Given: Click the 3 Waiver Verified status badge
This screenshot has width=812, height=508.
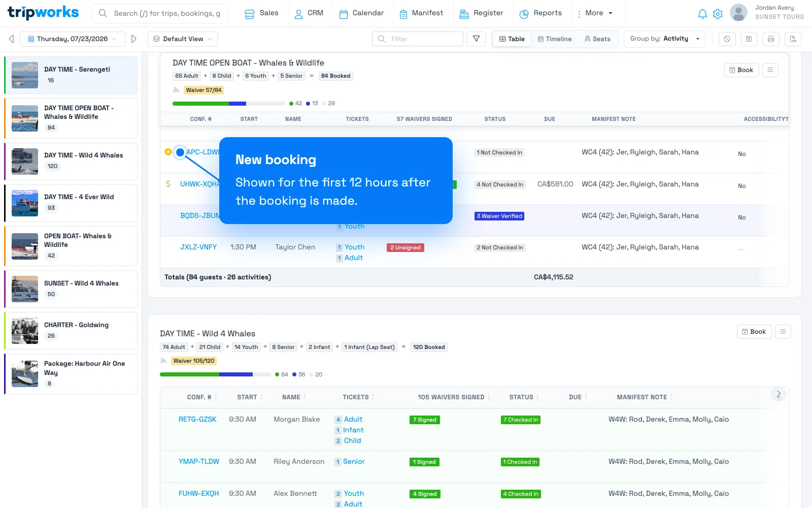Looking at the screenshot, I should point(499,216).
